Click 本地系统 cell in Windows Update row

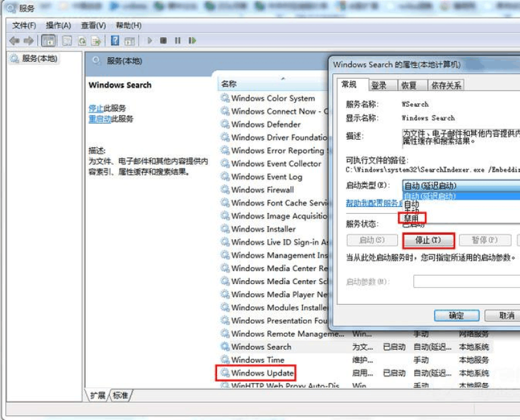pos(474,373)
